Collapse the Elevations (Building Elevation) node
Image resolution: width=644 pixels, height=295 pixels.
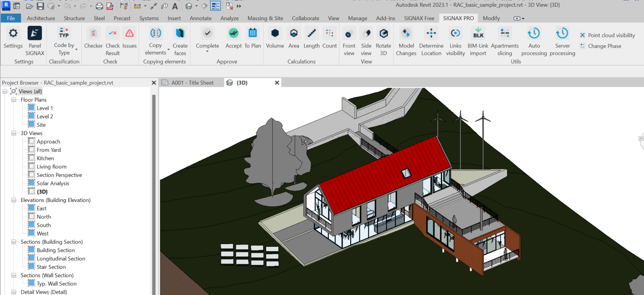pyautogui.click(x=14, y=200)
